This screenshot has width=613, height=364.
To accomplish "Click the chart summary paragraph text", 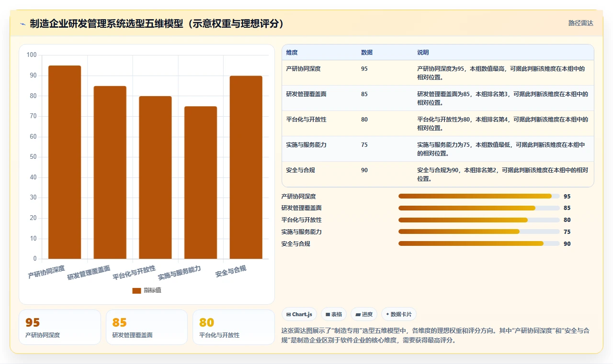I will pos(435,336).
